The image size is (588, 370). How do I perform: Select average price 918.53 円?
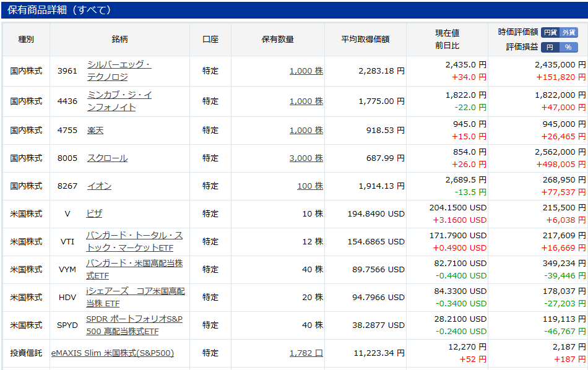386,130
